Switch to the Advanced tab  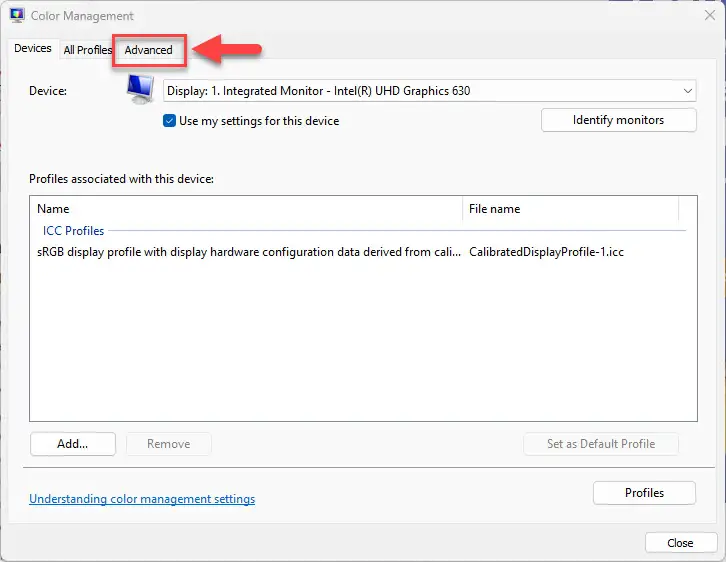(x=148, y=50)
